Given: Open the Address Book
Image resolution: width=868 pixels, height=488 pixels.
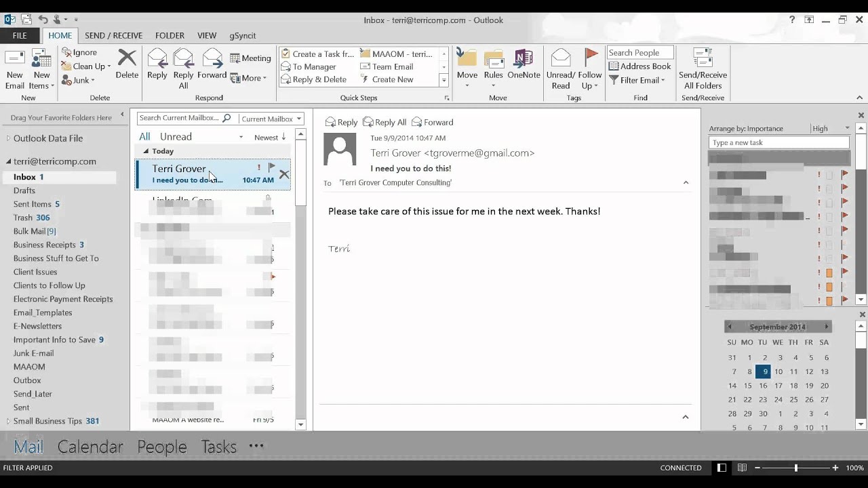Looking at the screenshot, I should point(639,66).
